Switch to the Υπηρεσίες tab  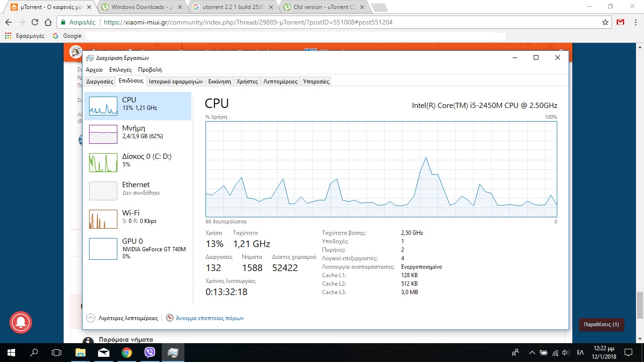click(x=316, y=82)
